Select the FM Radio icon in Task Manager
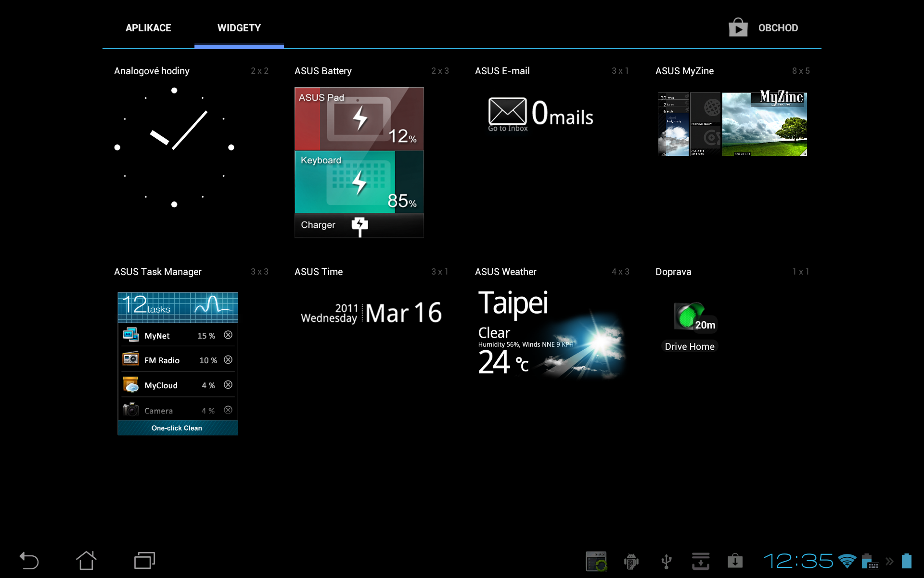Screen dimensions: 924x578 130,360
